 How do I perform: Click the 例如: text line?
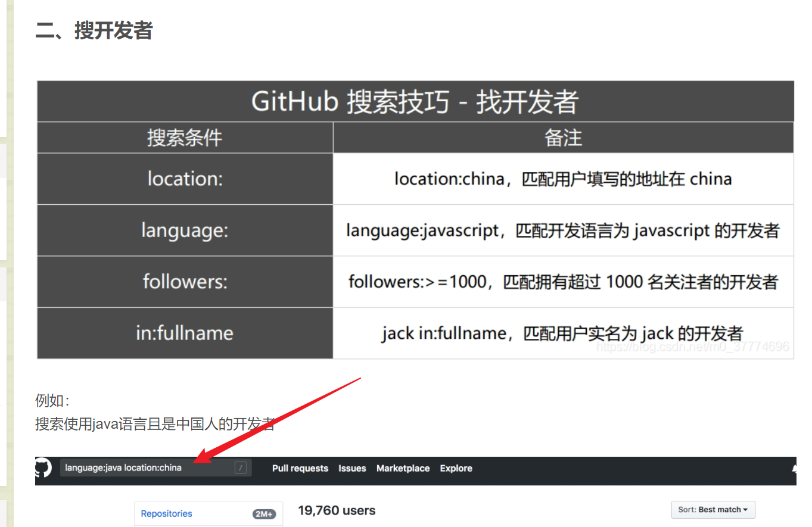tap(52, 400)
